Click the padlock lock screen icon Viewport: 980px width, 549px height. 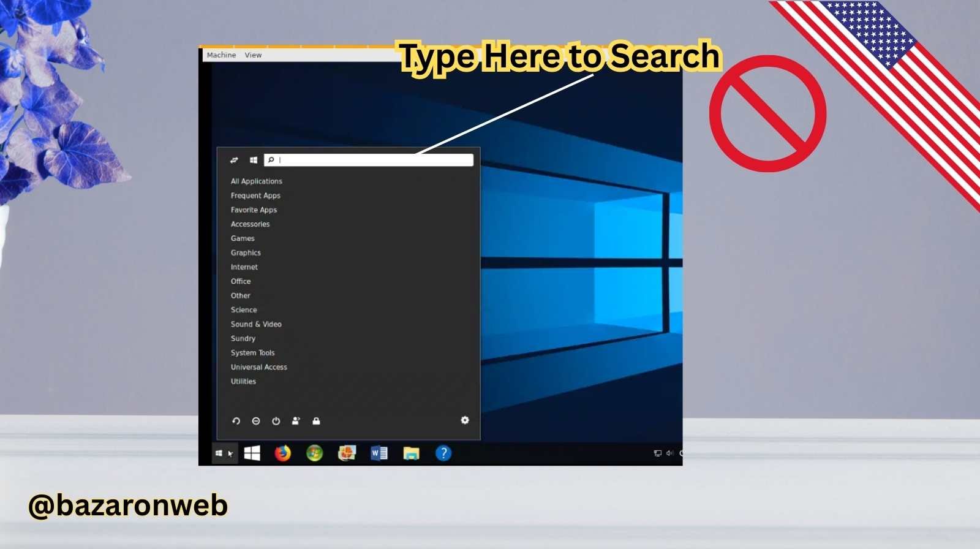(316, 421)
